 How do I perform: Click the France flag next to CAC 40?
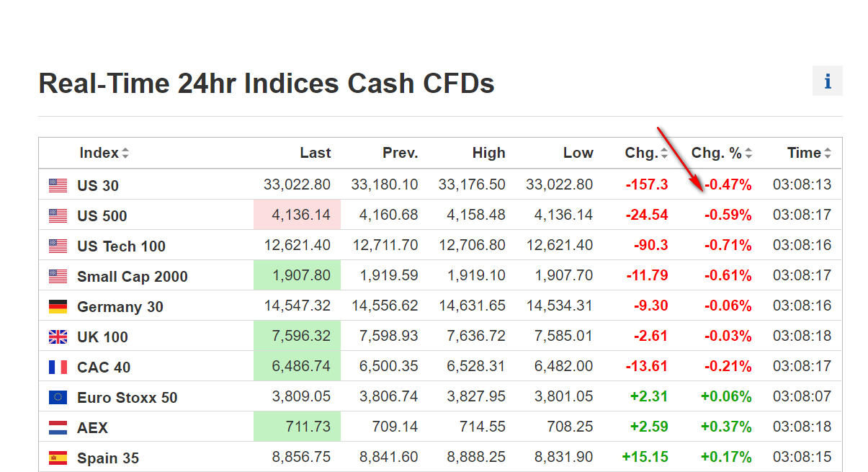[58, 368]
